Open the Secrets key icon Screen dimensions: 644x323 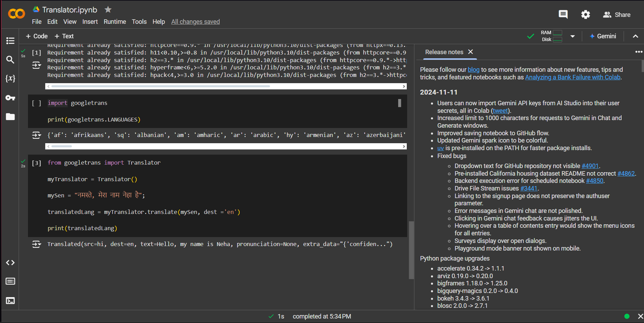click(x=10, y=98)
